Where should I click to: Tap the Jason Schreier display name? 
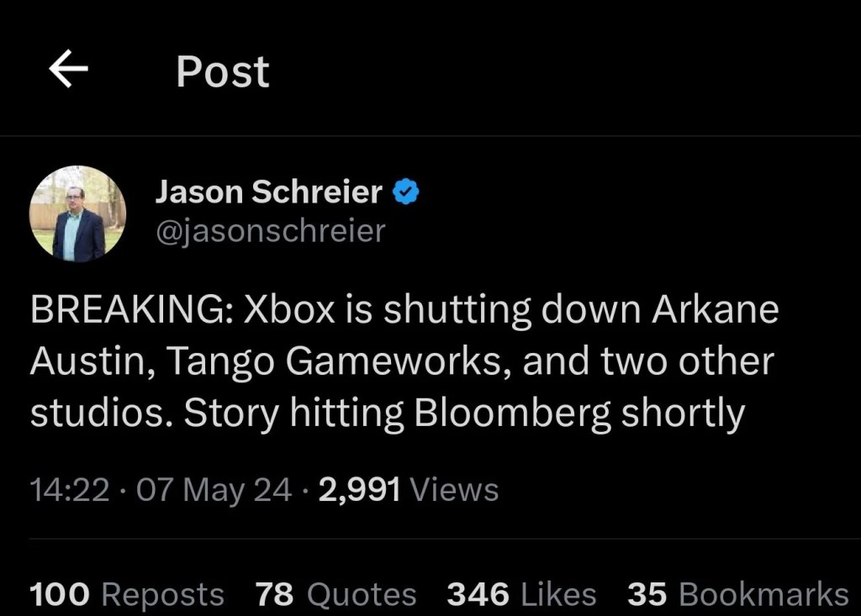[268, 192]
